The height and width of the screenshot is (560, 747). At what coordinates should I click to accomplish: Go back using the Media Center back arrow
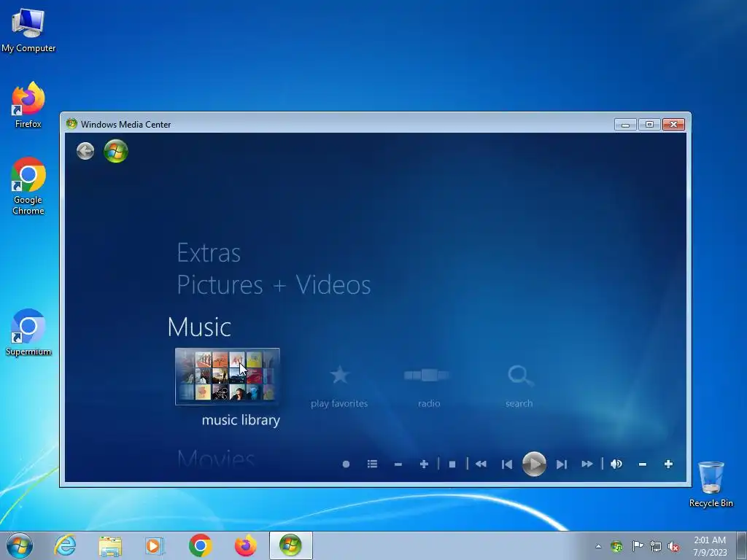[x=85, y=151]
